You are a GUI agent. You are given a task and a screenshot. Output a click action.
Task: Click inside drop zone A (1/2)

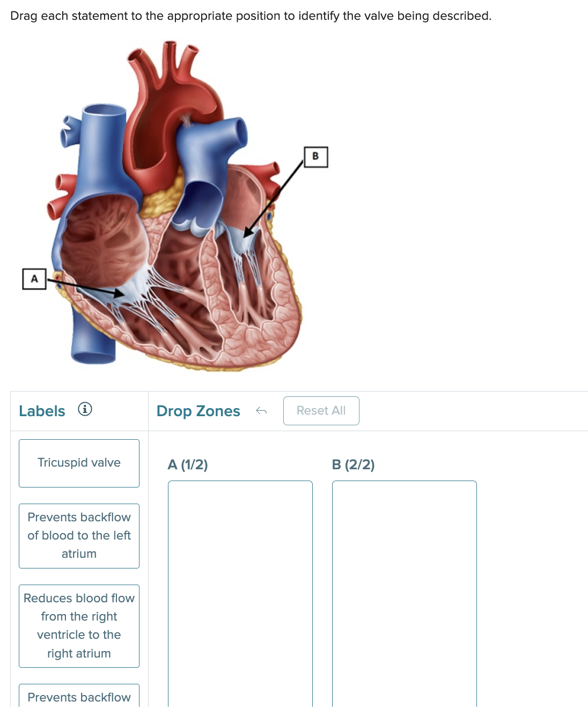(240, 594)
